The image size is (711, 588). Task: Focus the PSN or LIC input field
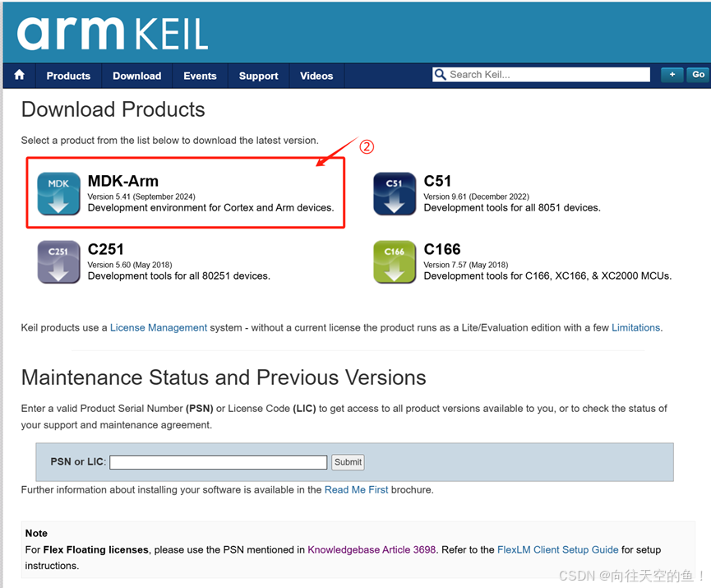[x=218, y=462]
